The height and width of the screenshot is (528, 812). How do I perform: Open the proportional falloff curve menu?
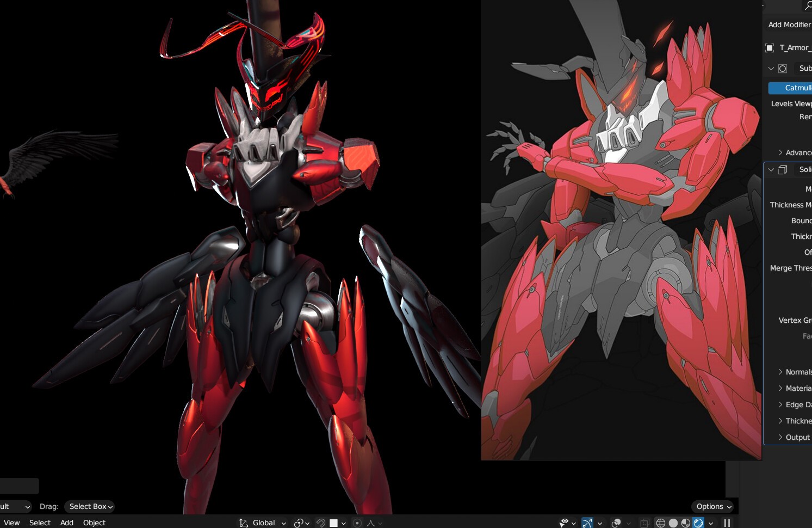374,523
